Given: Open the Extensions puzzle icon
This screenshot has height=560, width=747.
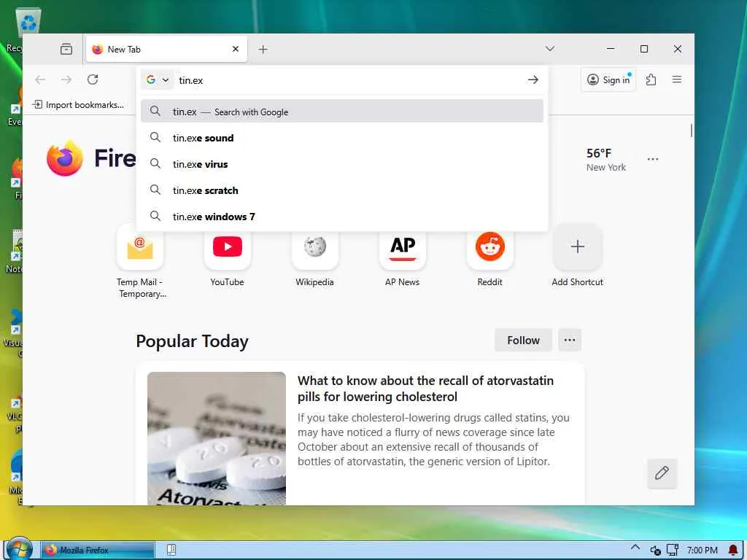Looking at the screenshot, I should pyautogui.click(x=651, y=79).
